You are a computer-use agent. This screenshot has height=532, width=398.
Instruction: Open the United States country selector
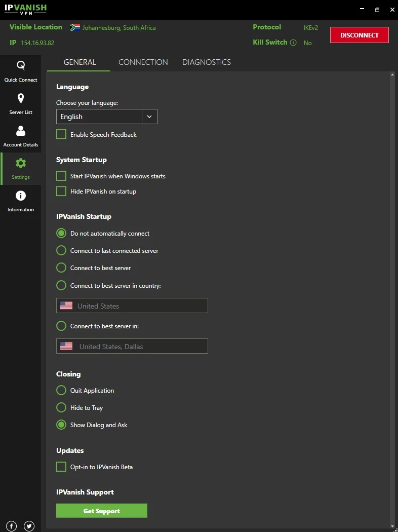click(132, 306)
